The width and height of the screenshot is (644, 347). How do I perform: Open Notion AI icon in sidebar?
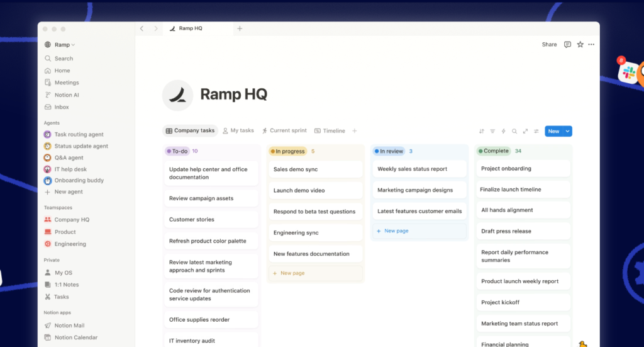48,94
